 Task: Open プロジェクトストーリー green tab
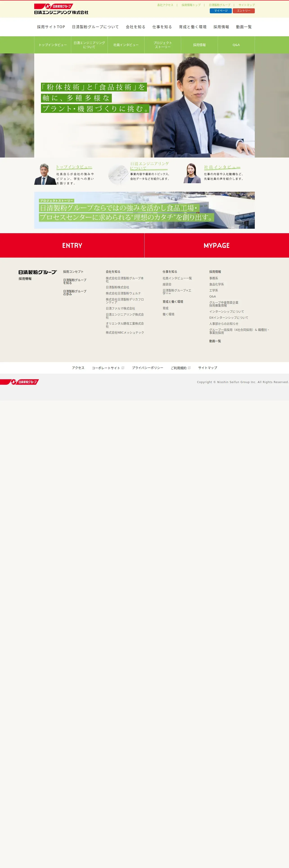point(163,45)
